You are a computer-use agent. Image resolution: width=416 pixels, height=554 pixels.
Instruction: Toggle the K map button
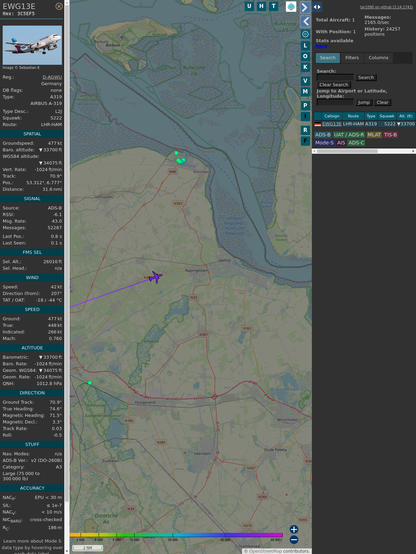tap(305, 67)
